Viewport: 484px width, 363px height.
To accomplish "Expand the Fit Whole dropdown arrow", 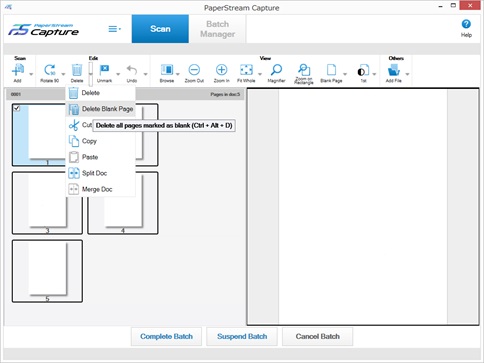I will [260, 74].
